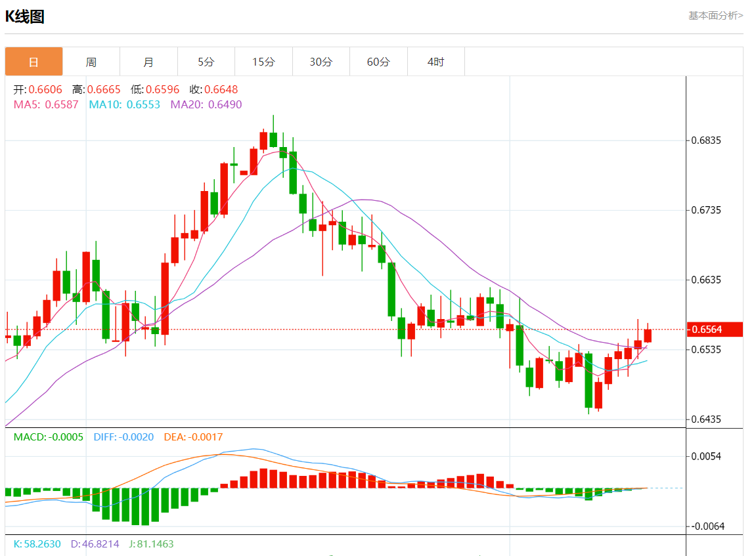Switch to the 4时 chart tab
Screen dimensions: 756x556
point(436,62)
